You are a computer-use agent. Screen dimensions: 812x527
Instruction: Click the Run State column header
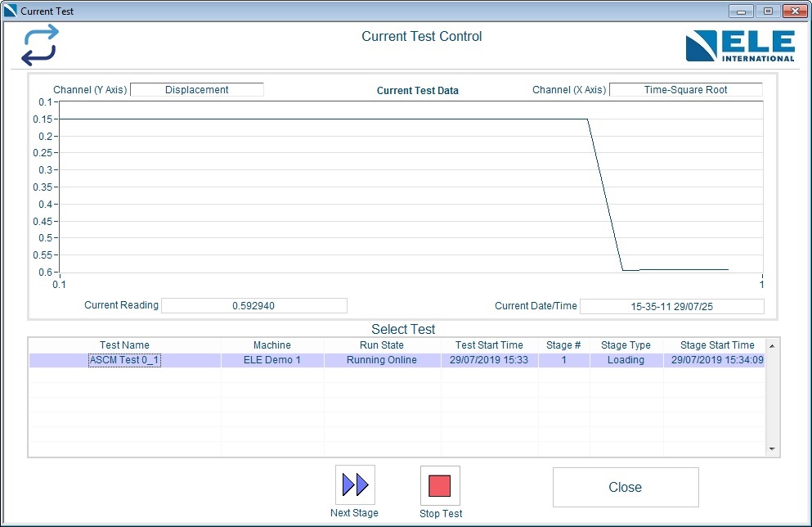(x=381, y=345)
